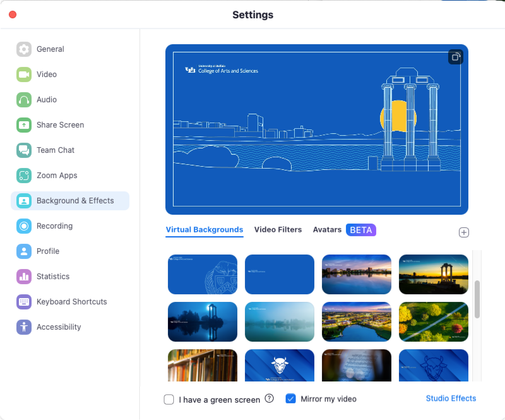Open Audio settings headphones icon
Viewport: 505px width, 420px height.
click(24, 100)
